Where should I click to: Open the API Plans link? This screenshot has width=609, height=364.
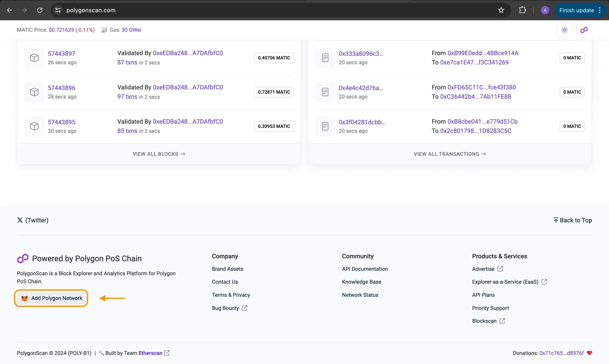[x=483, y=295]
